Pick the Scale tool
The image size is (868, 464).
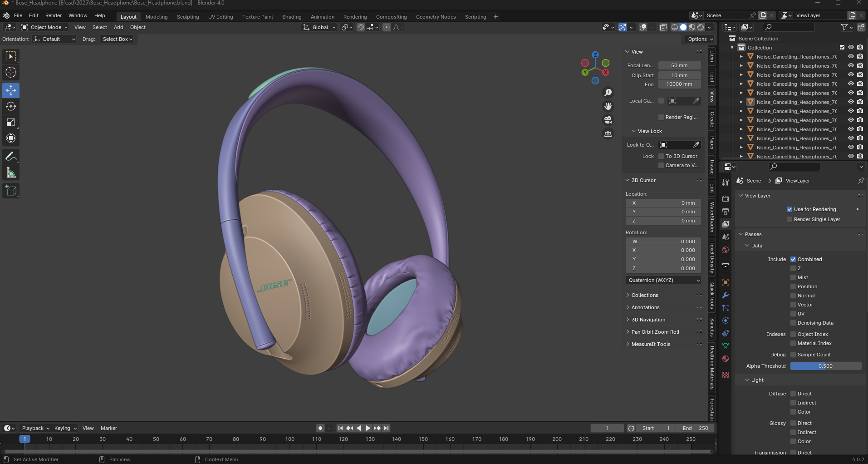point(11,122)
